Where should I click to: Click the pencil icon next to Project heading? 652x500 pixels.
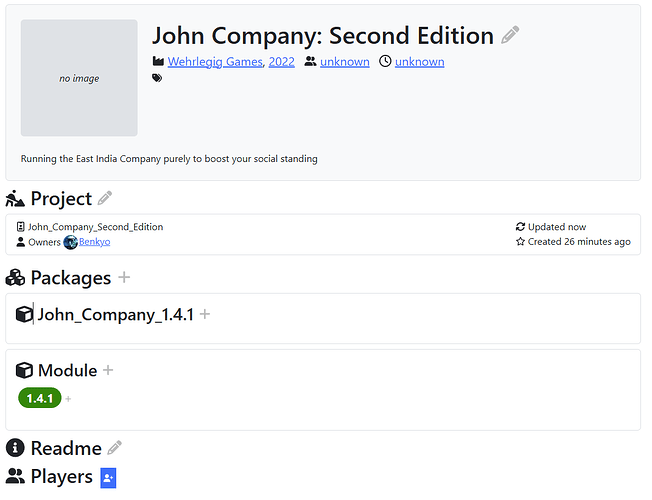[105, 198]
